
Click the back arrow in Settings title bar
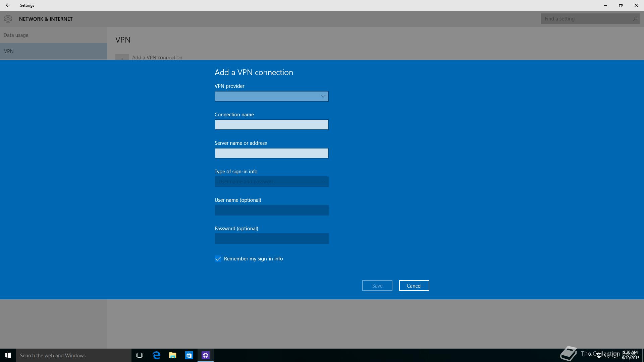click(x=8, y=5)
